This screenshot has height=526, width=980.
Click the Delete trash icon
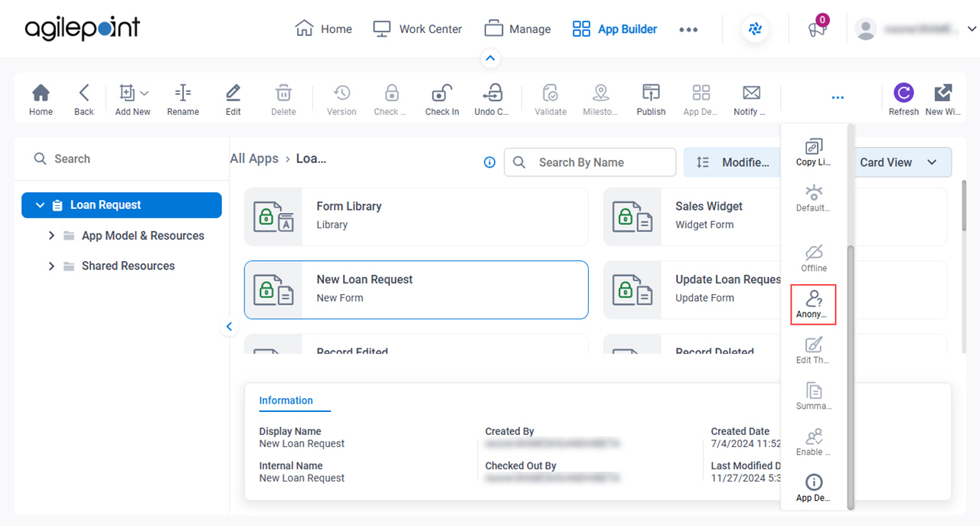click(x=283, y=100)
